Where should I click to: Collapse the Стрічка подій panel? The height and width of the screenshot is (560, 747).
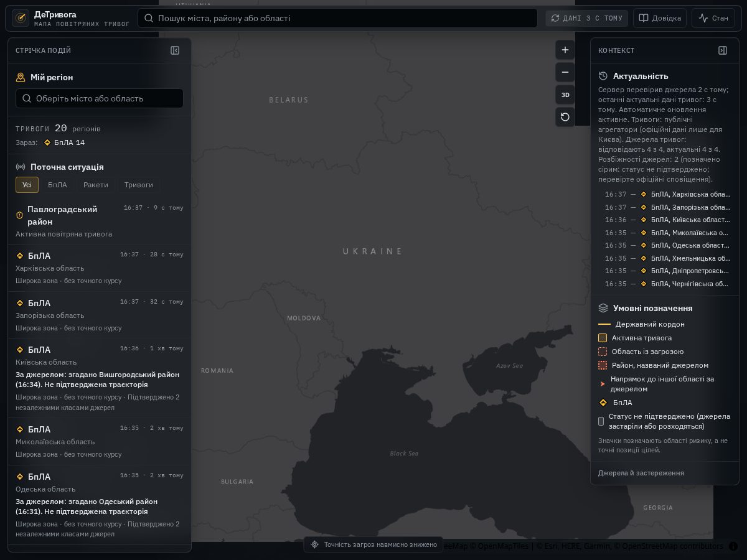pos(175,50)
